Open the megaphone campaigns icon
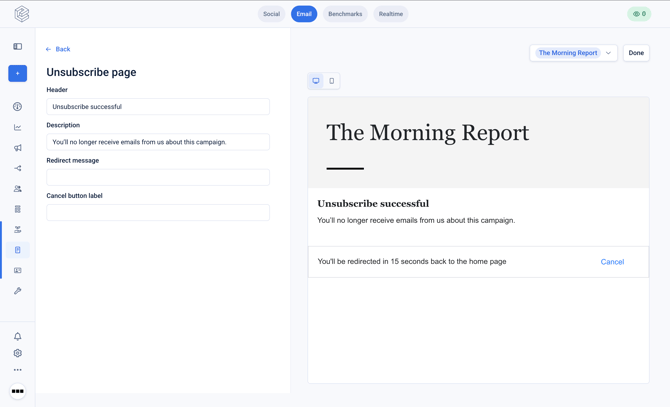Viewport: 670px width, 407px height. (18, 148)
